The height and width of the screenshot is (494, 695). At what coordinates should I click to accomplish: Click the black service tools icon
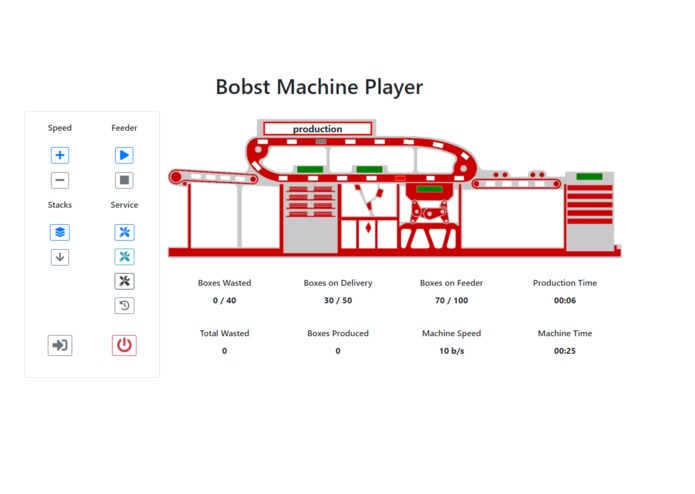tap(124, 281)
